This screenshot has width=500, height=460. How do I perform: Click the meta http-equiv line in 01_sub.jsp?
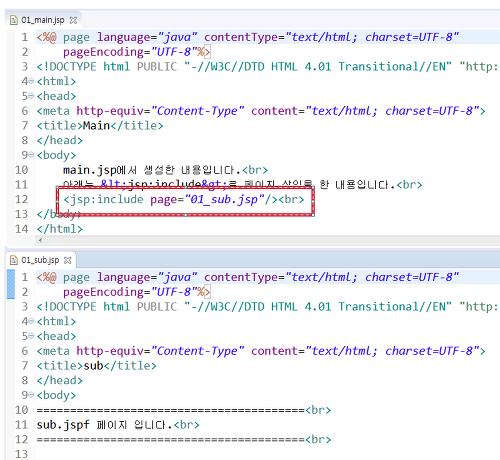point(261,351)
